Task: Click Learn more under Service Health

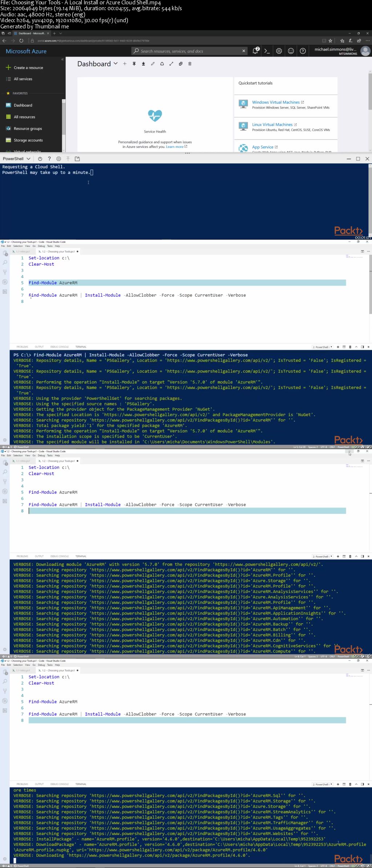Action: coord(175,147)
